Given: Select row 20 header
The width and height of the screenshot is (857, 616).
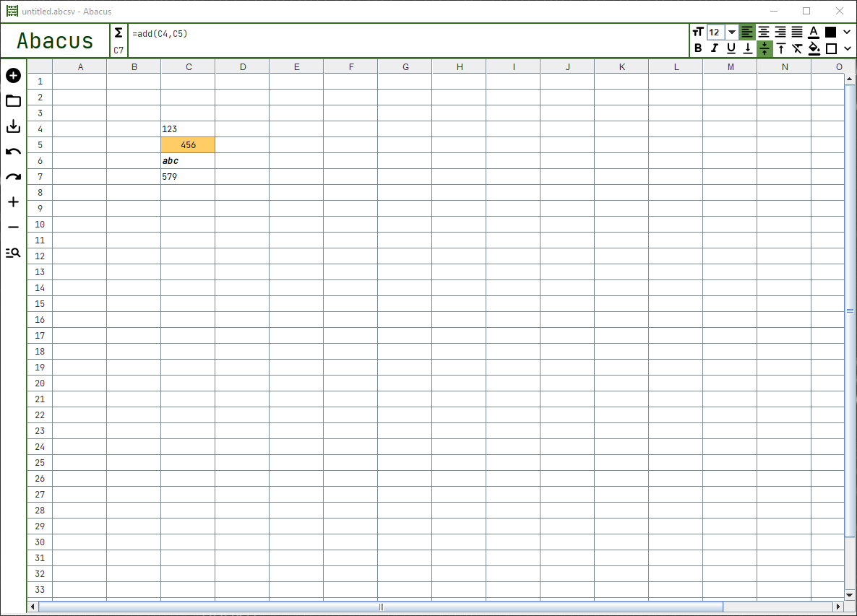Looking at the screenshot, I should pos(40,383).
